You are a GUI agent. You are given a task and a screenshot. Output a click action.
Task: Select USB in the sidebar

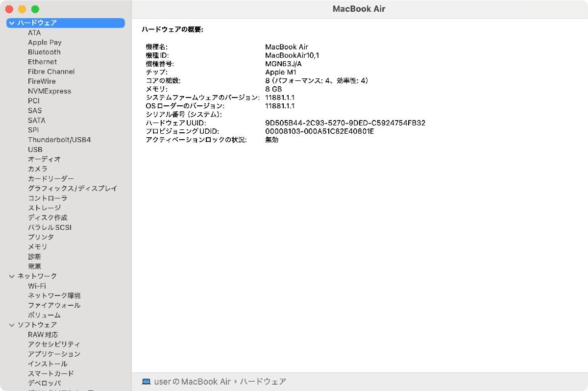[x=35, y=149]
